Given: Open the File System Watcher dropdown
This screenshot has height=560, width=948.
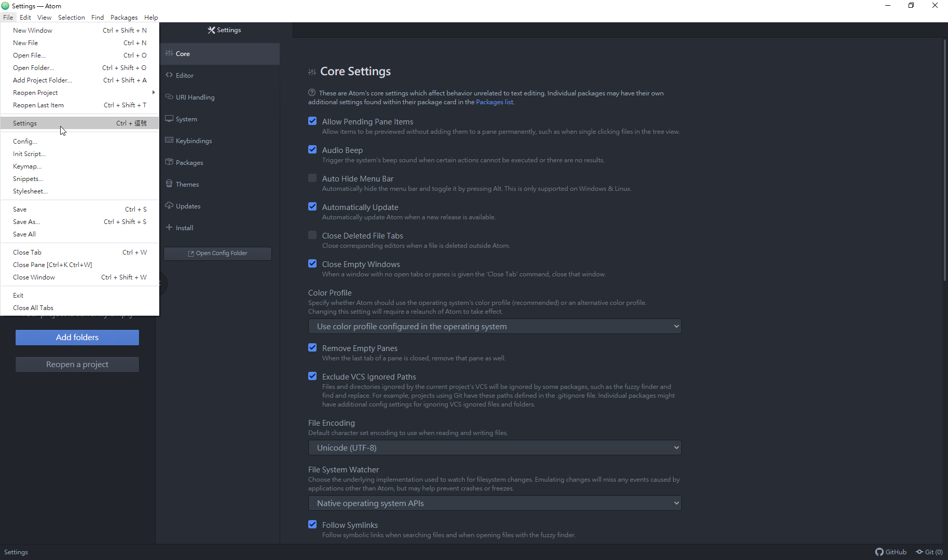Looking at the screenshot, I should [x=494, y=503].
